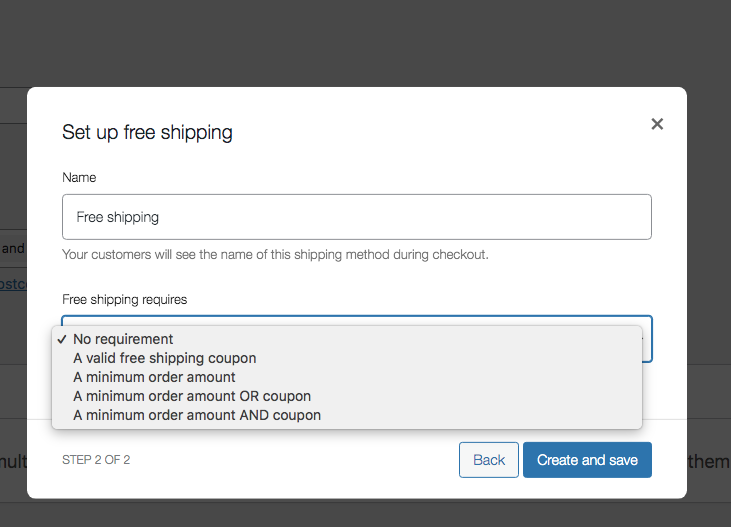
Task: Go back with the Back button
Action: click(489, 460)
